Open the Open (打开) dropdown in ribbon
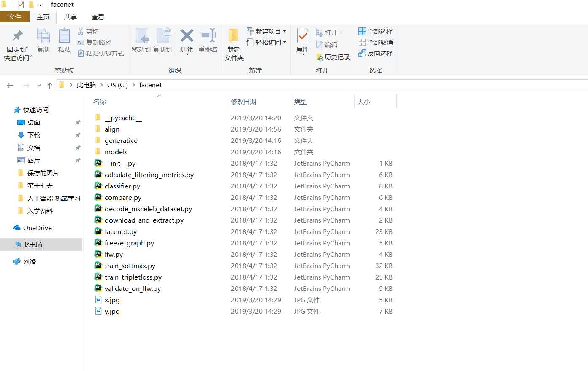Image resolution: width=588 pixels, height=371 pixels. pyautogui.click(x=341, y=32)
